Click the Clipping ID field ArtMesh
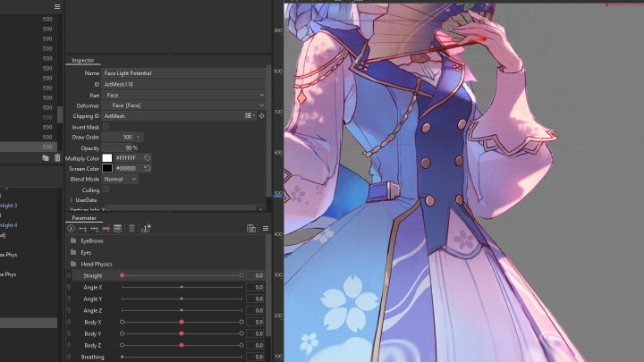Viewport: 644px width, 362px height. pos(173,115)
